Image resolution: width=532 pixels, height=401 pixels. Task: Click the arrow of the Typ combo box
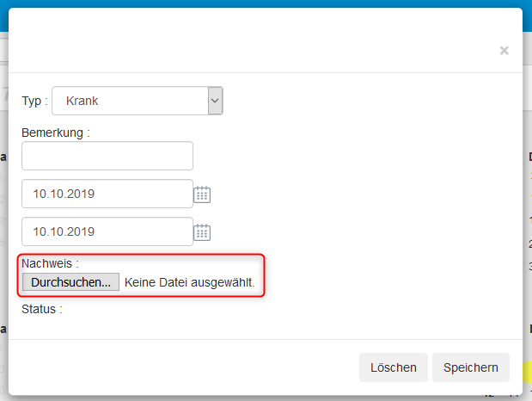[x=215, y=101]
